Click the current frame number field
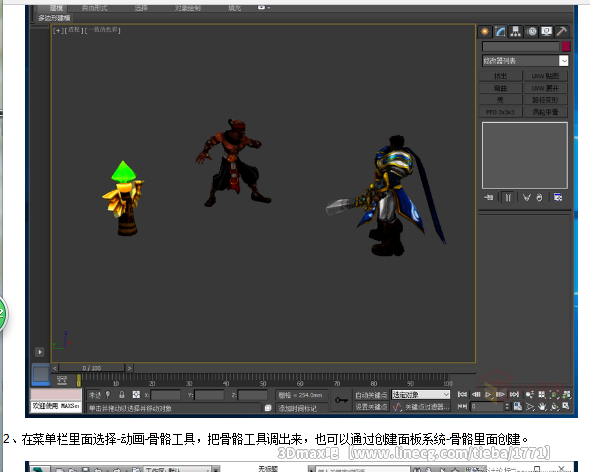Image resolution: width=590 pixels, height=472 pixels. pyautogui.click(x=487, y=407)
